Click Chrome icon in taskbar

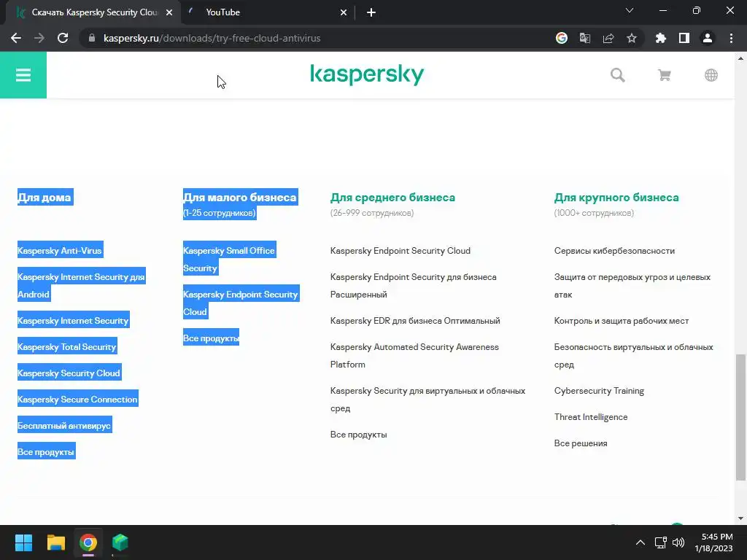88,542
